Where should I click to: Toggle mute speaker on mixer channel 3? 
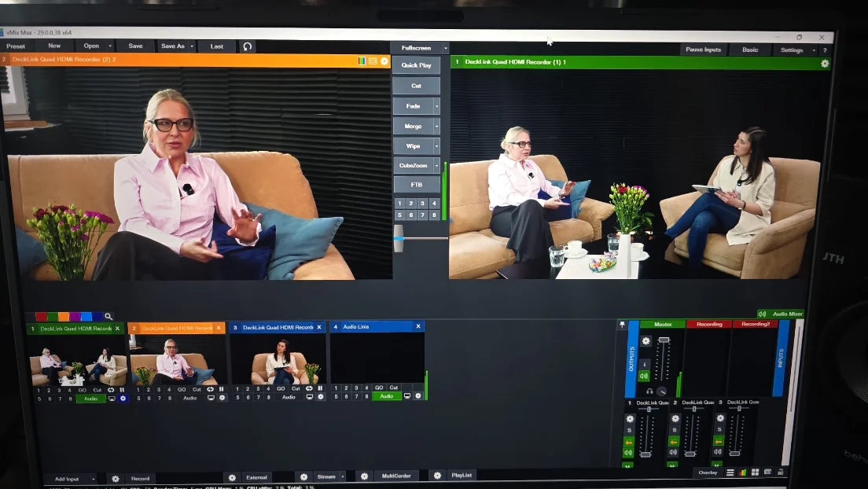click(718, 451)
